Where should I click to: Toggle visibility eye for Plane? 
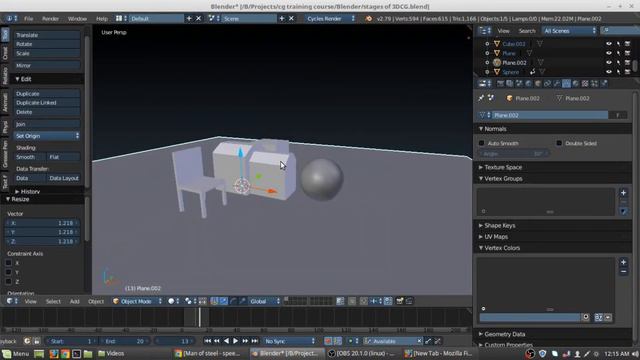[609, 53]
